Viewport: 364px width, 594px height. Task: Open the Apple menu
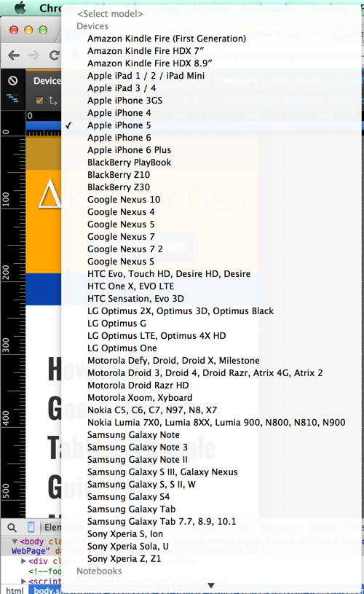[x=20, y=7]
